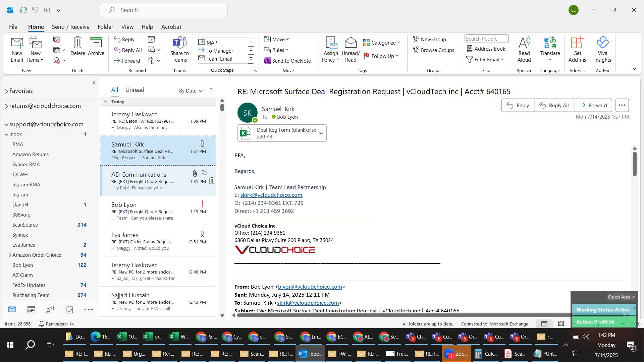Click the skirk@vcloudchoice.com signature link
Screen dimensions: 644x362
271,195
